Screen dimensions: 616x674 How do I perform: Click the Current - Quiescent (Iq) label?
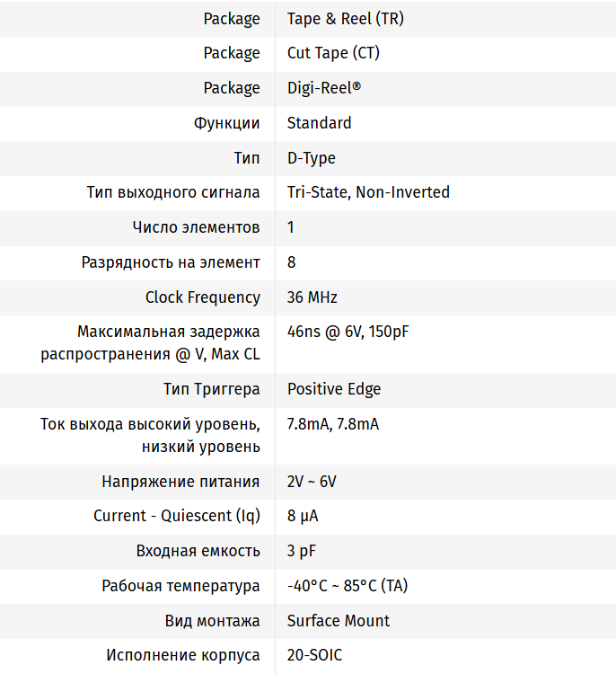[x=177, y=516]
